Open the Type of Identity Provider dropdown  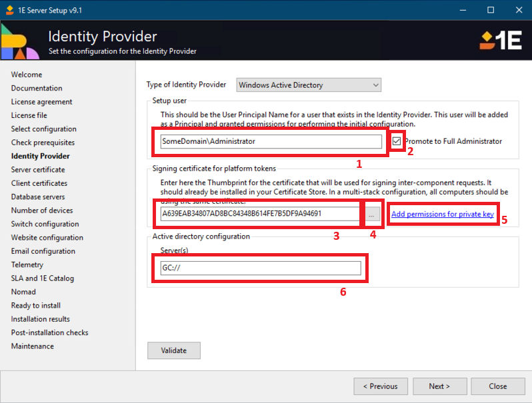pos(309,85)
